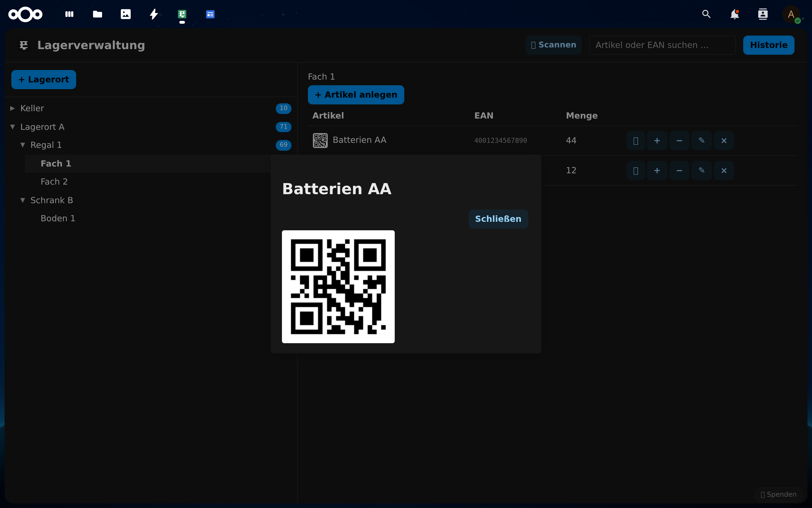Add a new Lagerort
Screen dimensions: 812x508
44,80
